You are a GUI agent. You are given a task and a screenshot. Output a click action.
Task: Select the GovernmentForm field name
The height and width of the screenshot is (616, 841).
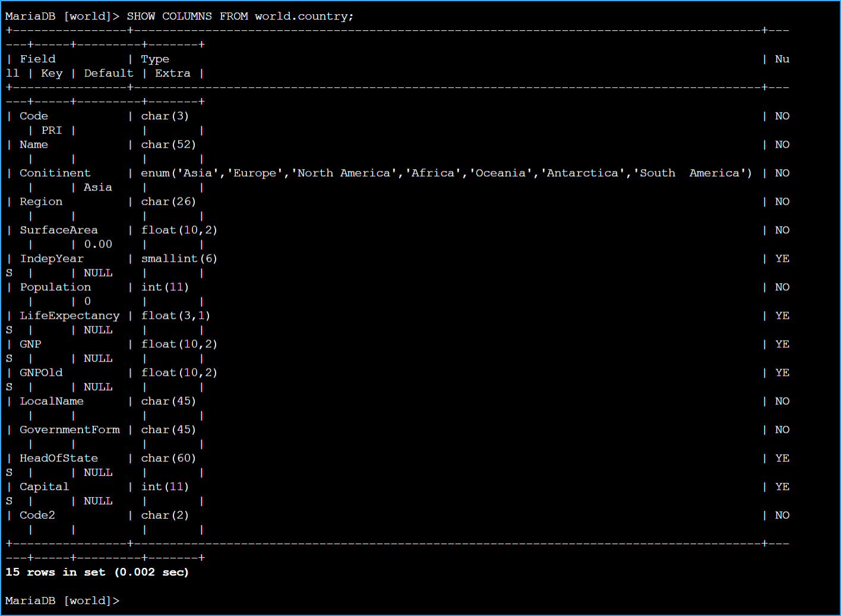(x=69, y=429)
